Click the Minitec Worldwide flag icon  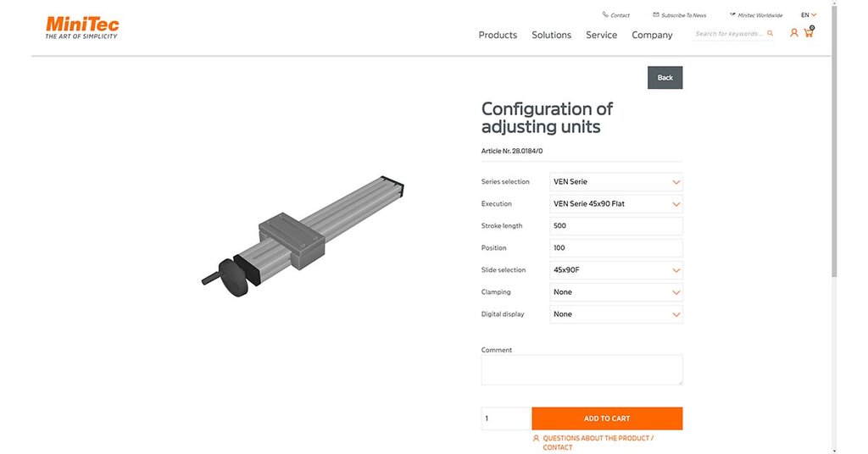point(732,14)
